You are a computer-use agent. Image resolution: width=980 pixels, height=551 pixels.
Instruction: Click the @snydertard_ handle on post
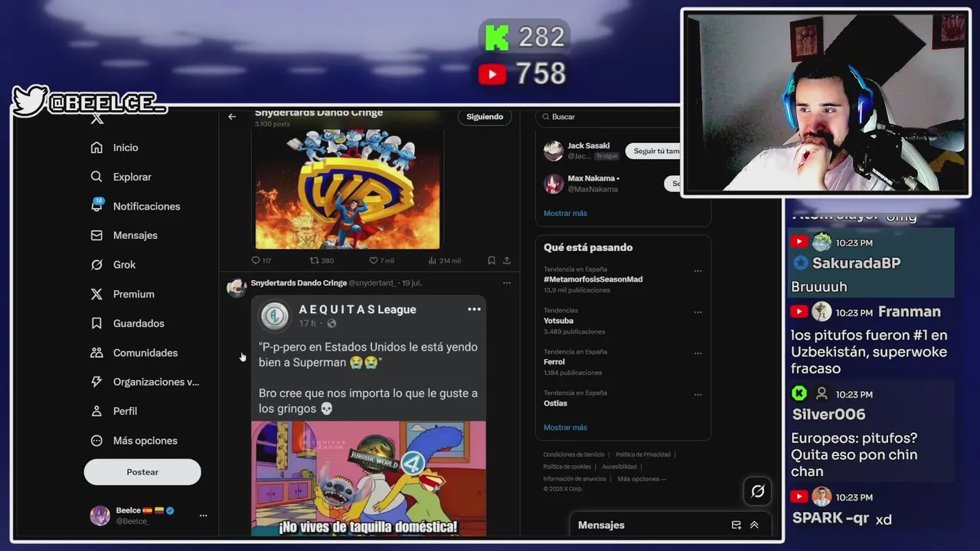[372, 283]
